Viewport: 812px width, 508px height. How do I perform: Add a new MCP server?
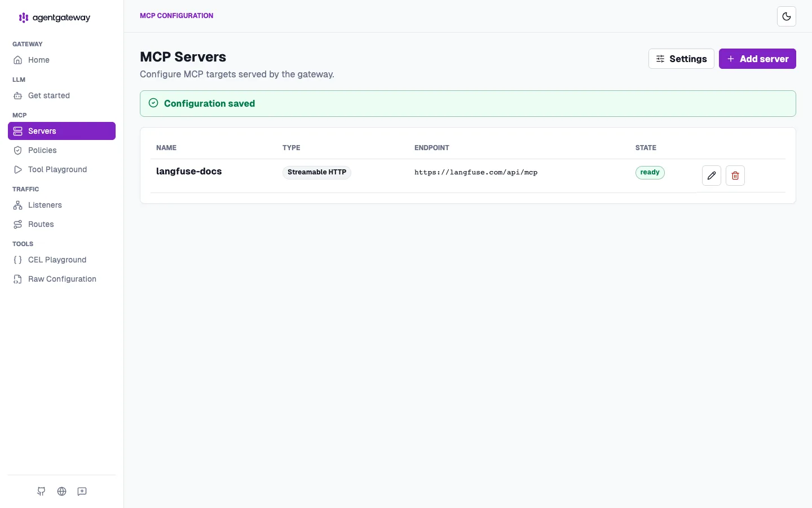coord(757,59)
